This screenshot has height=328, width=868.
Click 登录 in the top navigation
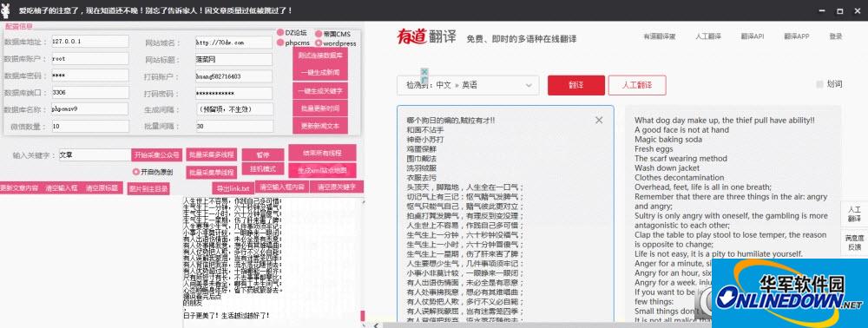click(835, 36)
